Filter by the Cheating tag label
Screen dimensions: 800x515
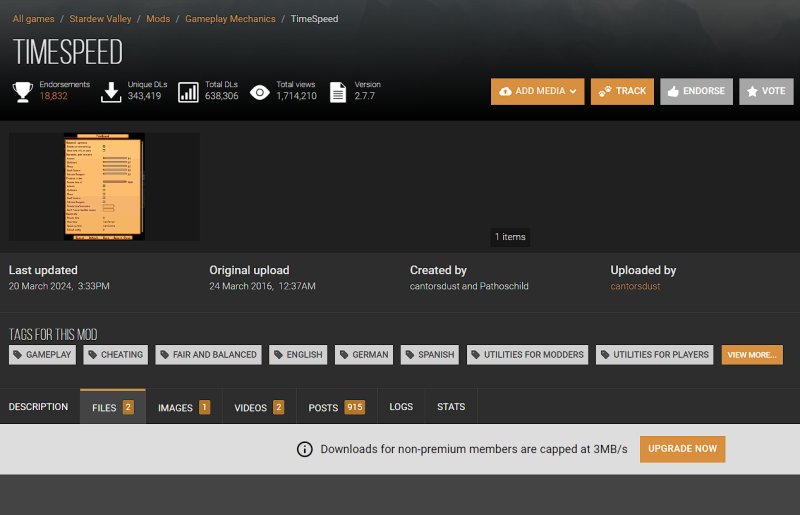coord(122,355)
